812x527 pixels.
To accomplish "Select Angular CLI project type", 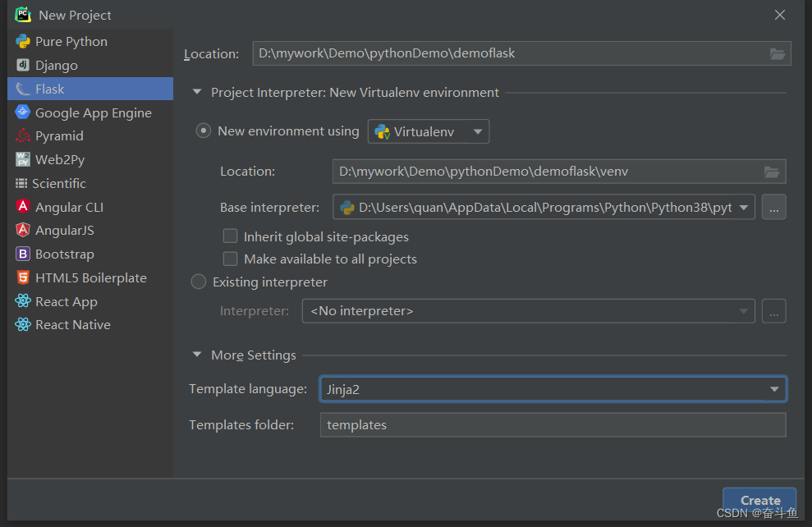I will [x=90, y=207].
